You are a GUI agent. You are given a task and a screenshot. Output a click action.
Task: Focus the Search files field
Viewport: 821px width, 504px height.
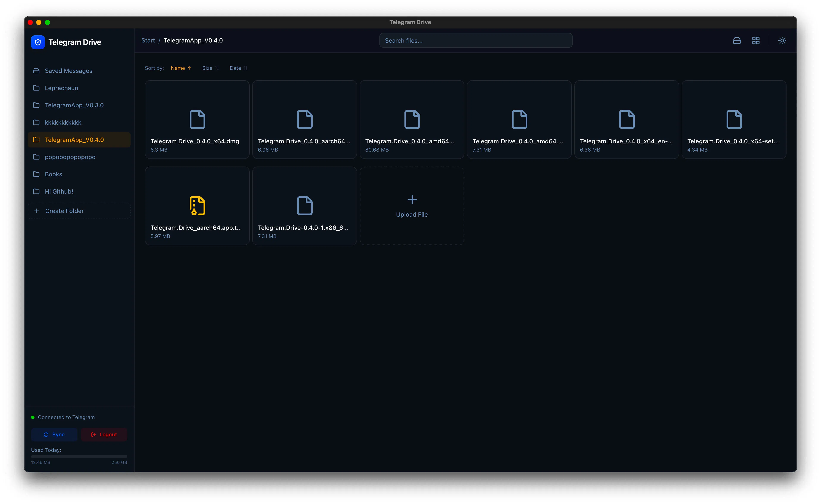point(476,40)
